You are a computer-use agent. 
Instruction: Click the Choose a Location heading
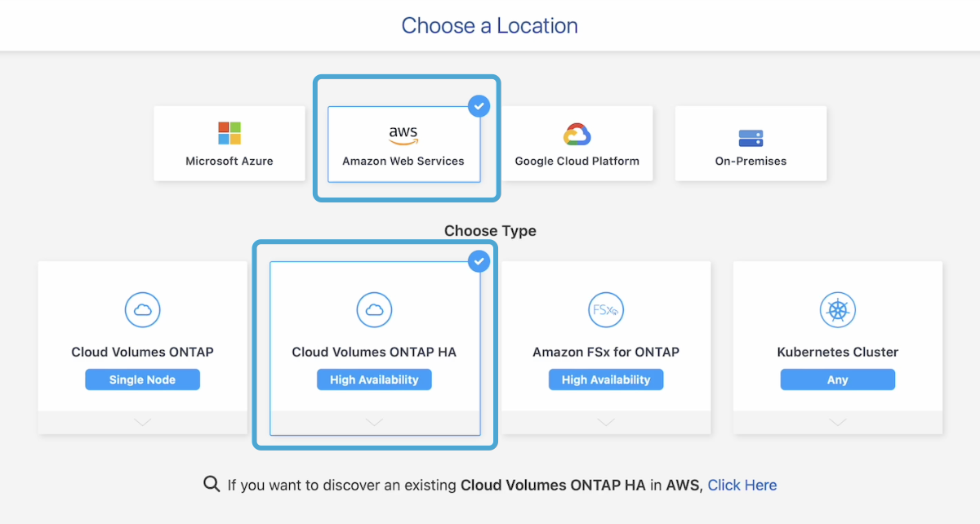tap(490, 25)
